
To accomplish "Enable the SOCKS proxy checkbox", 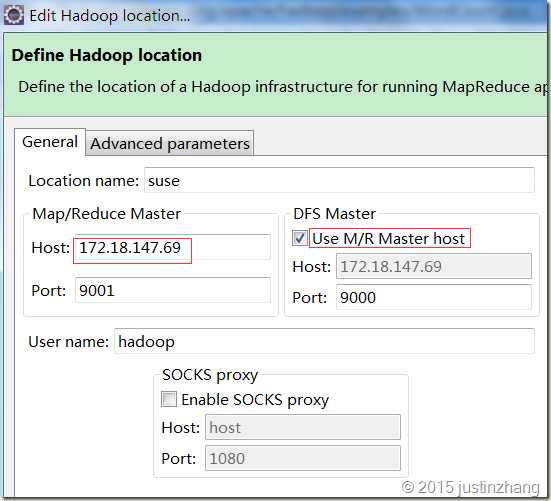I will pyautogui.click(x=169, y=399).
